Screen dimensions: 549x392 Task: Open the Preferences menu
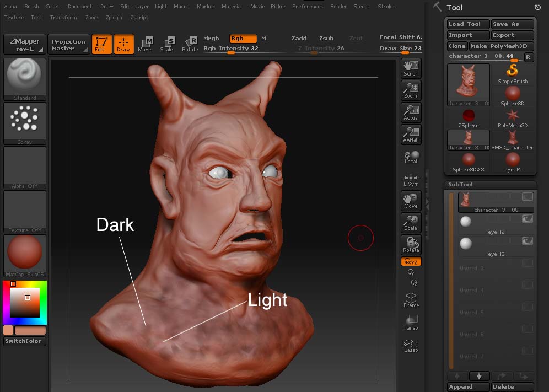tap(307, 6)
